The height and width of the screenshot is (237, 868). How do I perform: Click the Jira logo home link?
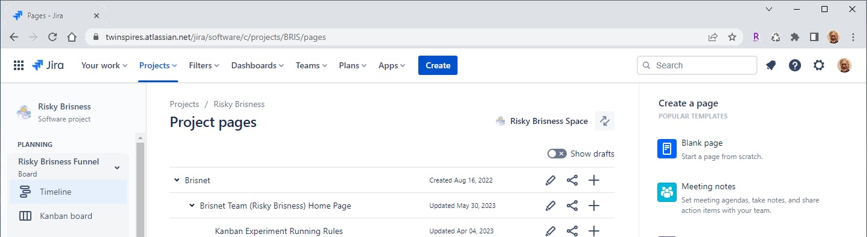coord(48,65)
